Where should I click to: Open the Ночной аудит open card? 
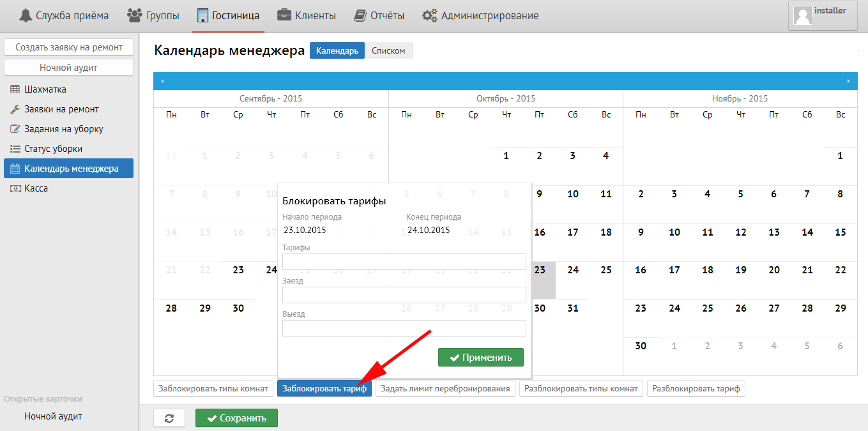[x=53, y=416]
